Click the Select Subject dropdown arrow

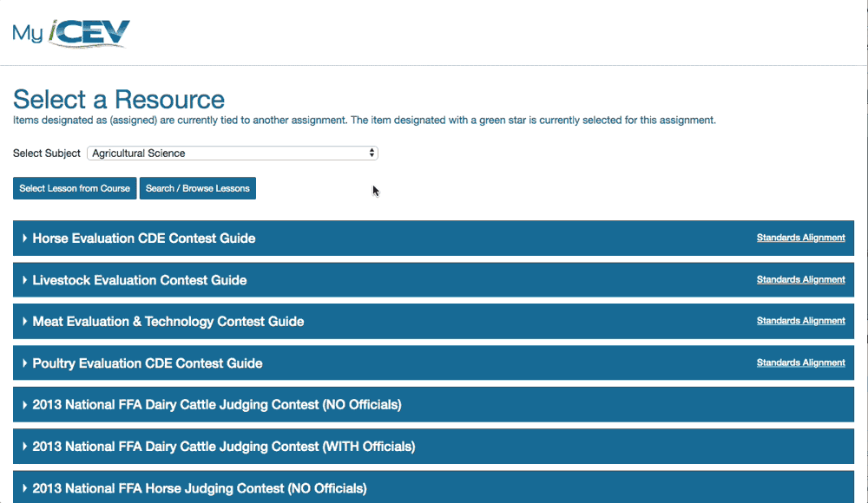372,153
